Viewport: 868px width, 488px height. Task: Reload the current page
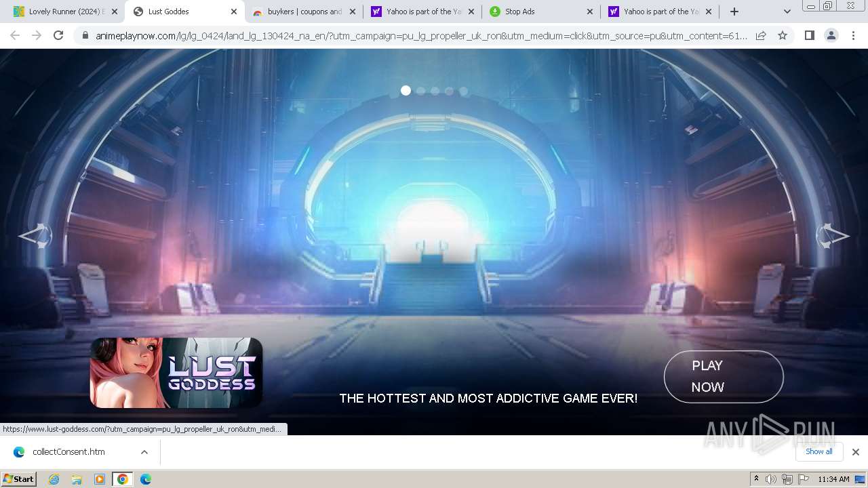click(x=58, y=35)
